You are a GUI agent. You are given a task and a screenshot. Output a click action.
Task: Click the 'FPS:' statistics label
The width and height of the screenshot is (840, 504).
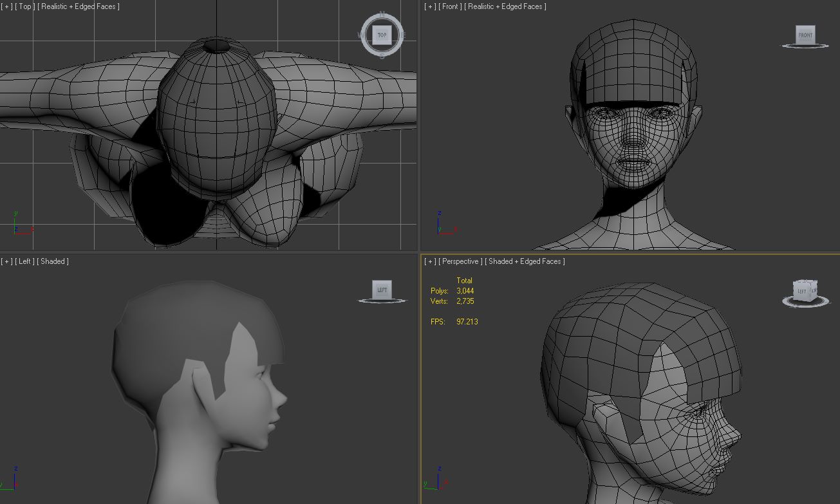[x=437, y=322]
